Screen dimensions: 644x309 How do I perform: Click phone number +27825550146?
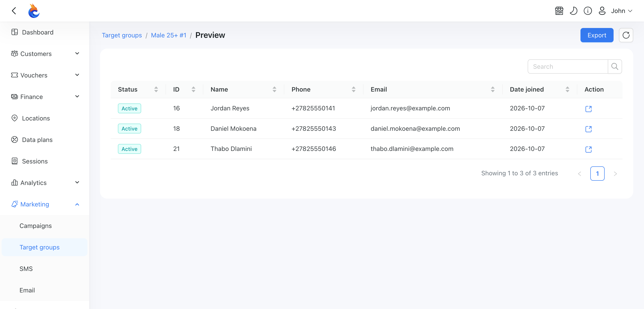pyautogui.click(x=314, y=149)
